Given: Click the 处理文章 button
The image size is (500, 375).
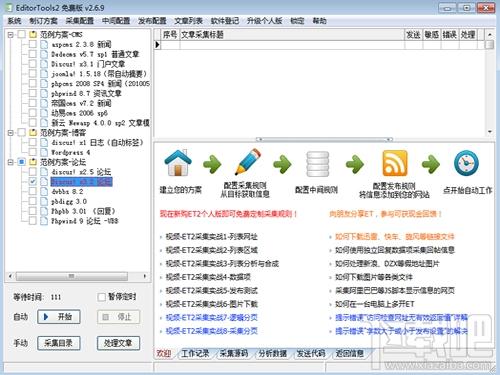Looking at the screenshot, I should [118, 343].
